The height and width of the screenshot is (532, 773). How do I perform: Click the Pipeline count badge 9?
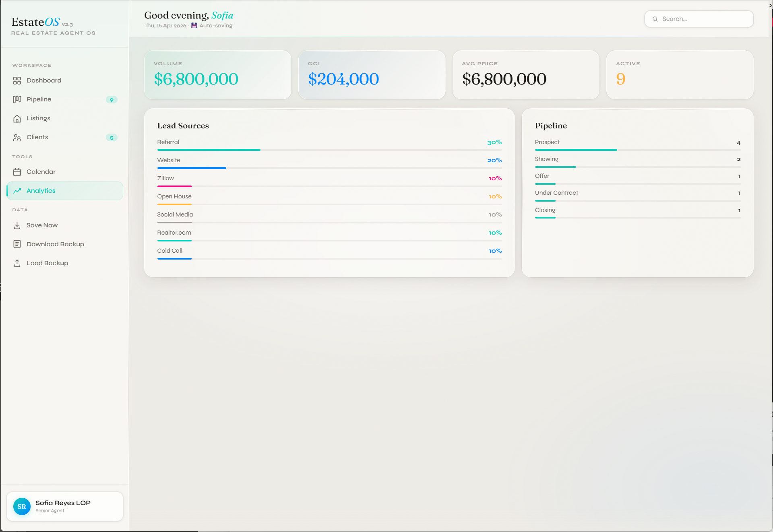click(112, 100)
